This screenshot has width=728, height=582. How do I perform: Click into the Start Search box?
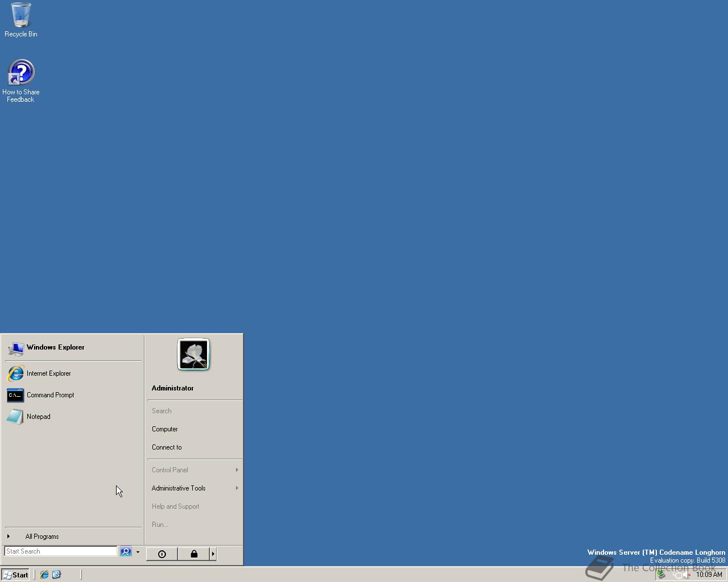[61, 551]
